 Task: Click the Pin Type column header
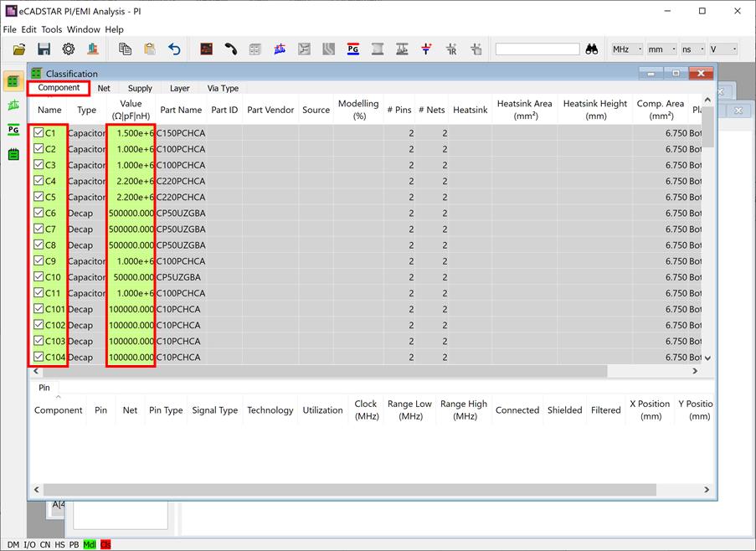coord(166,410)
